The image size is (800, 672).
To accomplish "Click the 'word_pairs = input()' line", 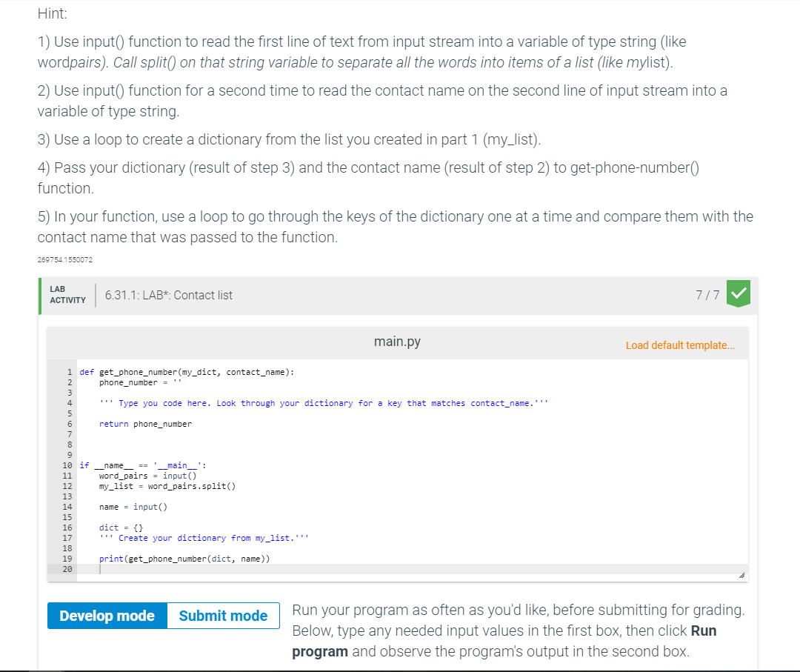I will coord(148,476).
